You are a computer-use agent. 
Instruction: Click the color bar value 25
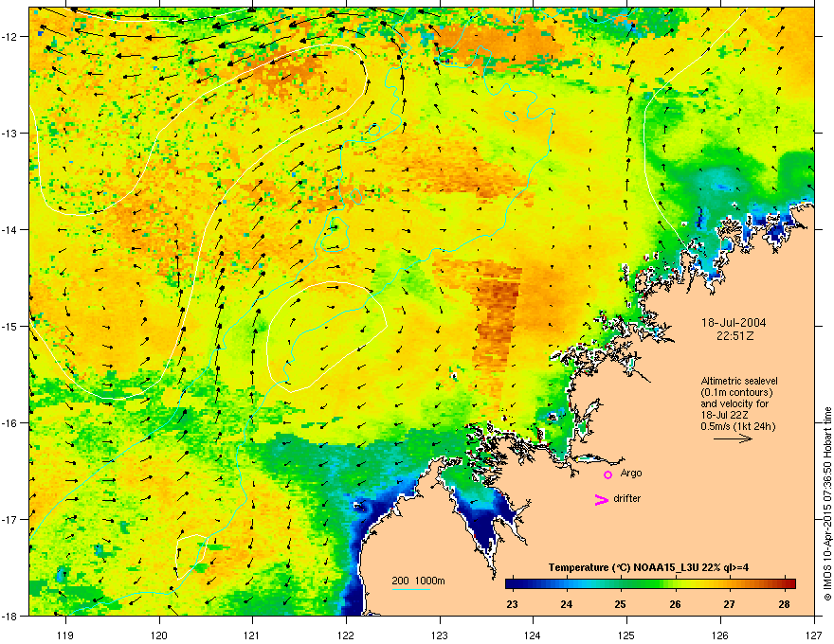tap(620, 604)
